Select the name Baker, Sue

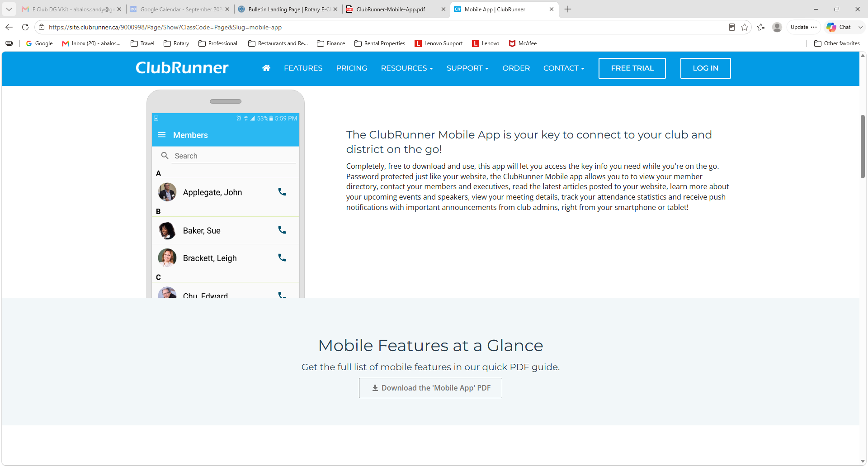coord(202,231)
